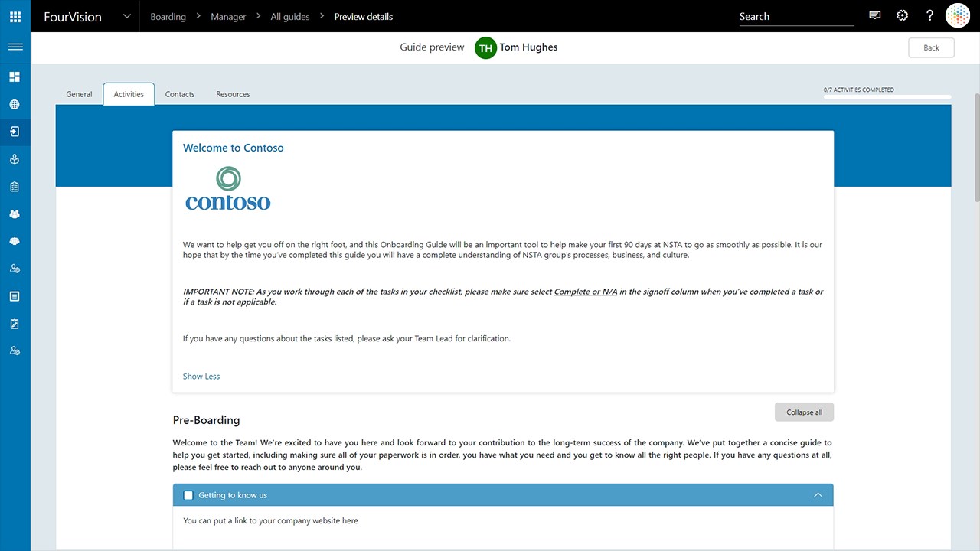Open the people group sidebar icon

(x=15, y=214)
